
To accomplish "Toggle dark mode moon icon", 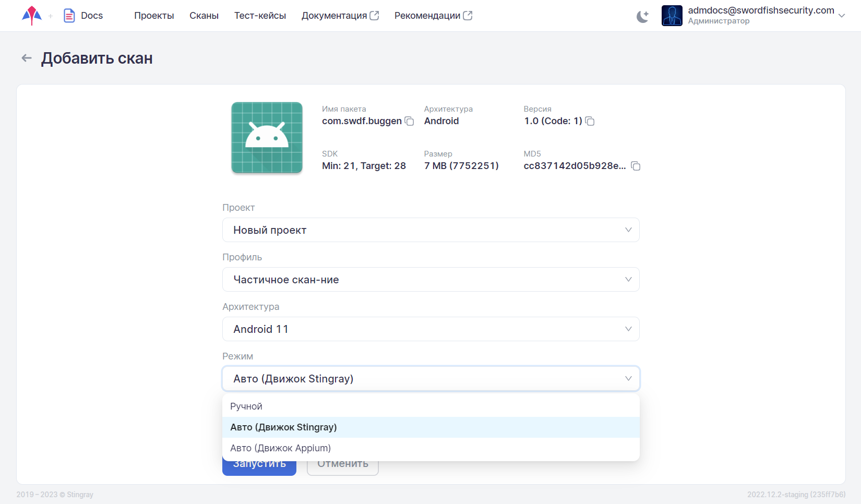I will (642, 16).
